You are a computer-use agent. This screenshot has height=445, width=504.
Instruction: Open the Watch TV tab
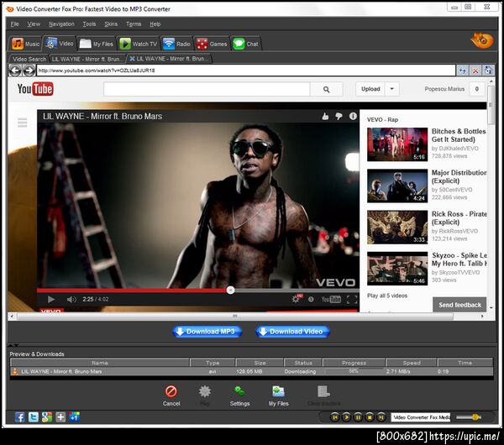[x=139, y=44]
